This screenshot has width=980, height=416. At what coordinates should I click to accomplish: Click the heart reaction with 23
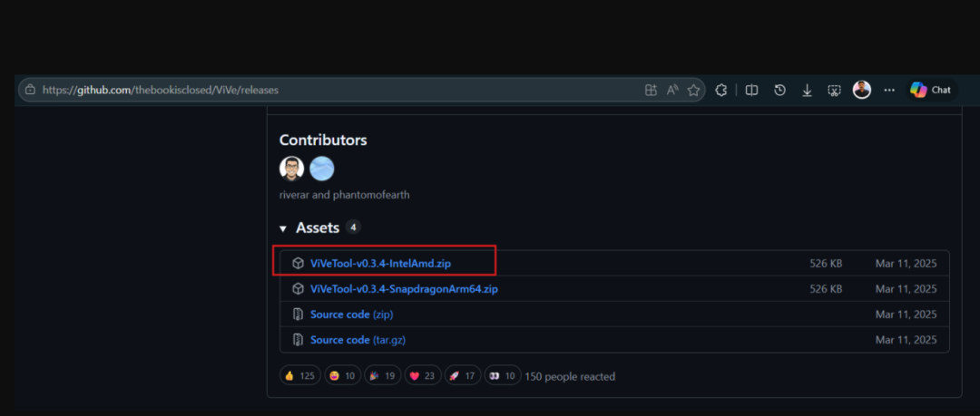tap(423, 376)
